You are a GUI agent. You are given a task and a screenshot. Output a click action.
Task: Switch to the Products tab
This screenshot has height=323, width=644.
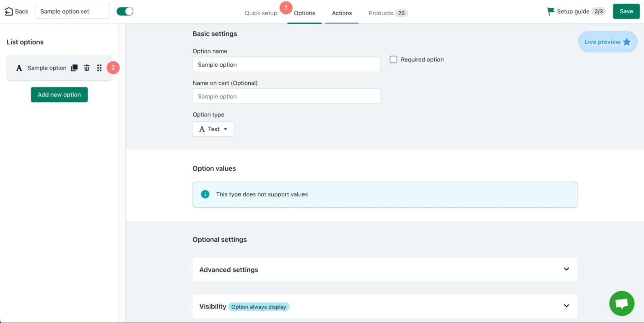click(380, 13)
